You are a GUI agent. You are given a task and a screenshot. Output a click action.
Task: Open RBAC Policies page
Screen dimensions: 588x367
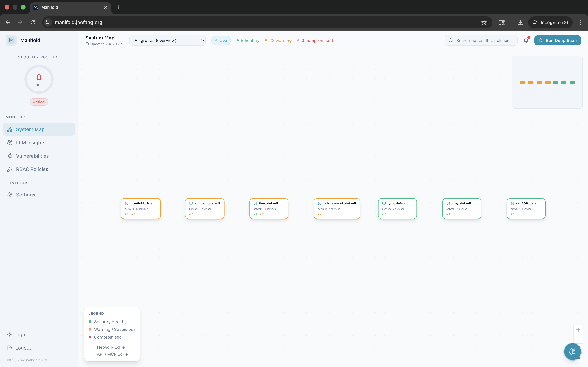point(32,169)
